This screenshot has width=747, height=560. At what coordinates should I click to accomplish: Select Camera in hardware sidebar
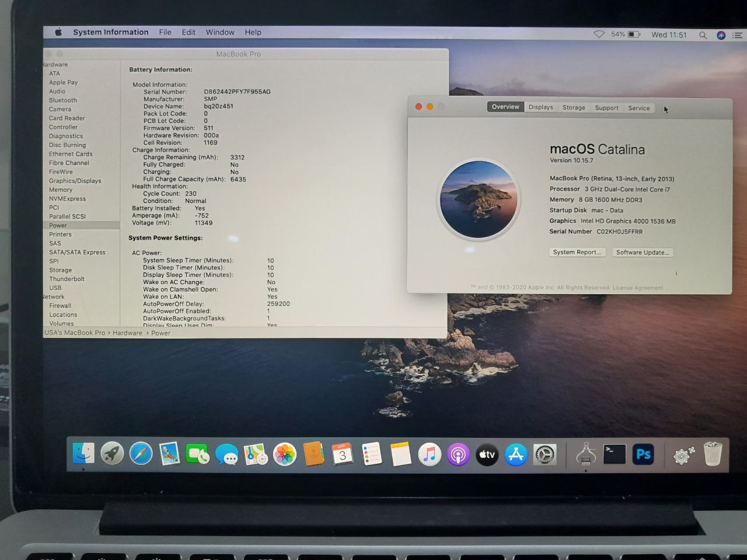[60, 109]
